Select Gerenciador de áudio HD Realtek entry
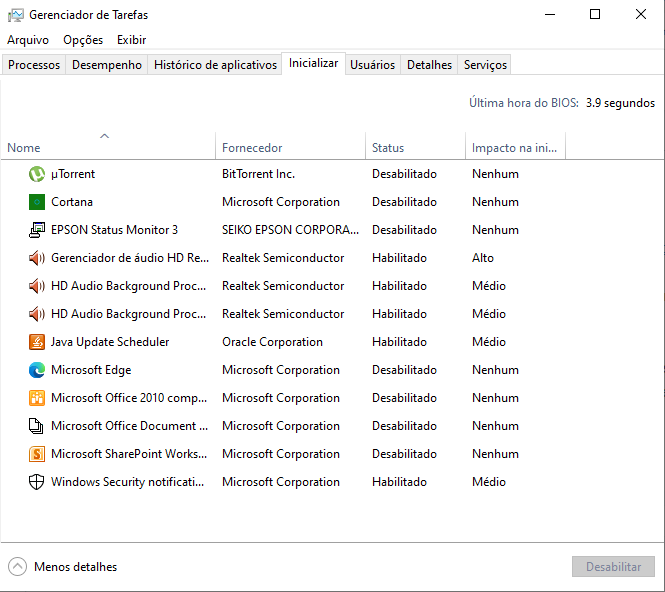 (x=130, y=258)
